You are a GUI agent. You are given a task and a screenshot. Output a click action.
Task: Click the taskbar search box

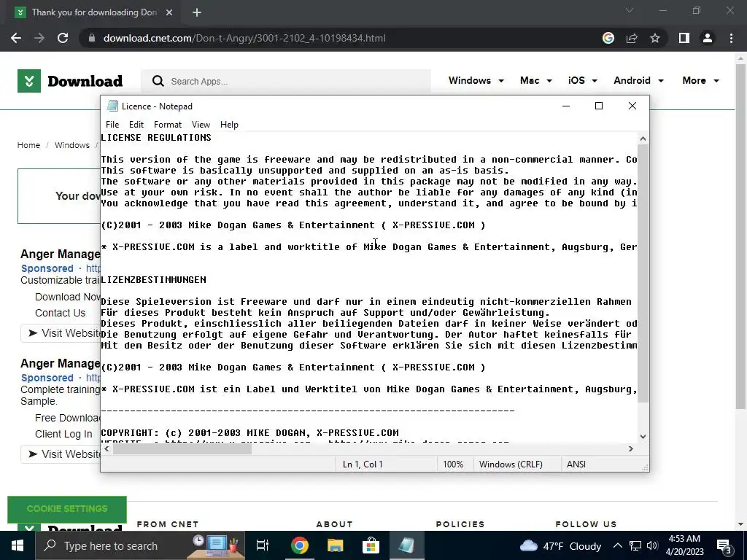pyautogui.click(x=140, y=545)
